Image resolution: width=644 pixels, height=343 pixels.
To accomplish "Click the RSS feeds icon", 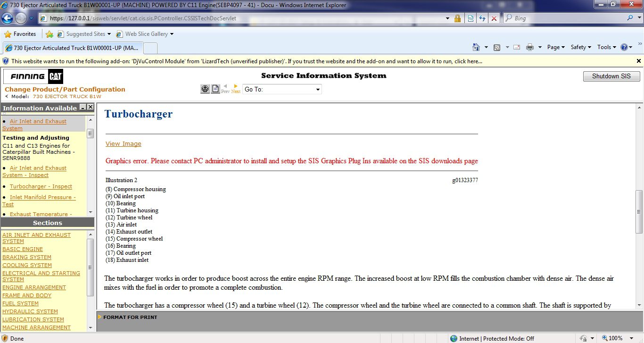I will (497, 47).
